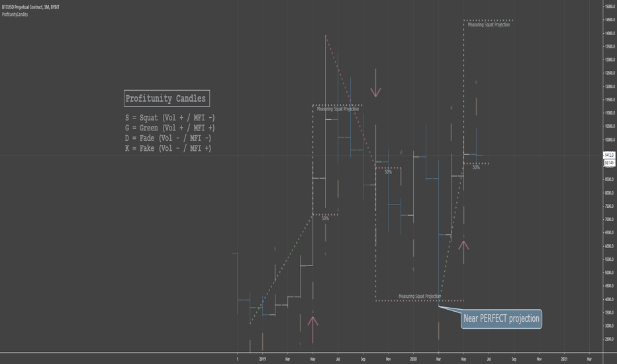Image resolution: width=617 pixels, height=364 pixels.
Task: Click the 2020 label on time axis
Action: (x=413, y=359)
